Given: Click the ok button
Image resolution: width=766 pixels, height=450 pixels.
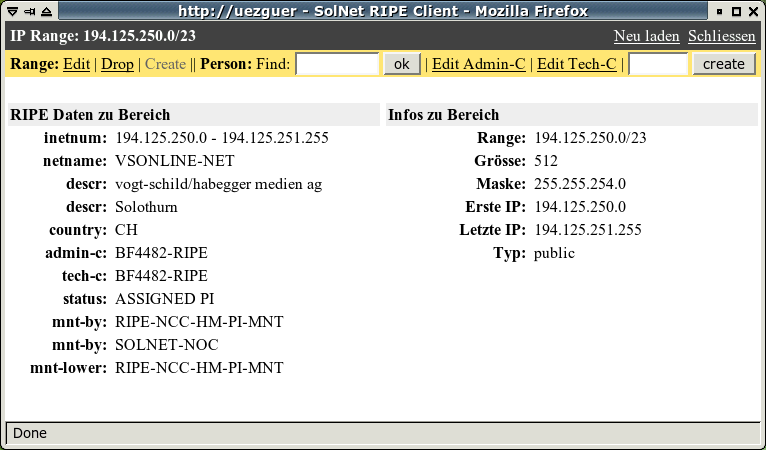Looking at the screenshot, I should (402, 64).
